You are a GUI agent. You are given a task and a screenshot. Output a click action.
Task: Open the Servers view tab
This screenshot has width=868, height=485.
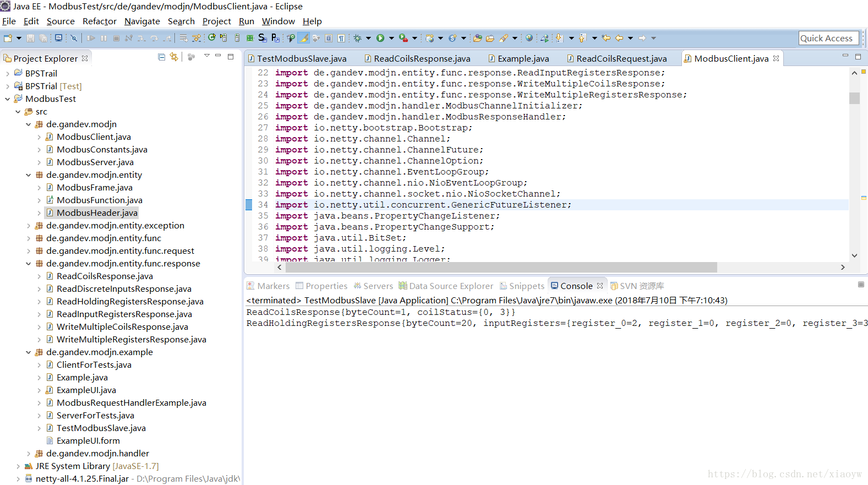(x=373, y=286)
